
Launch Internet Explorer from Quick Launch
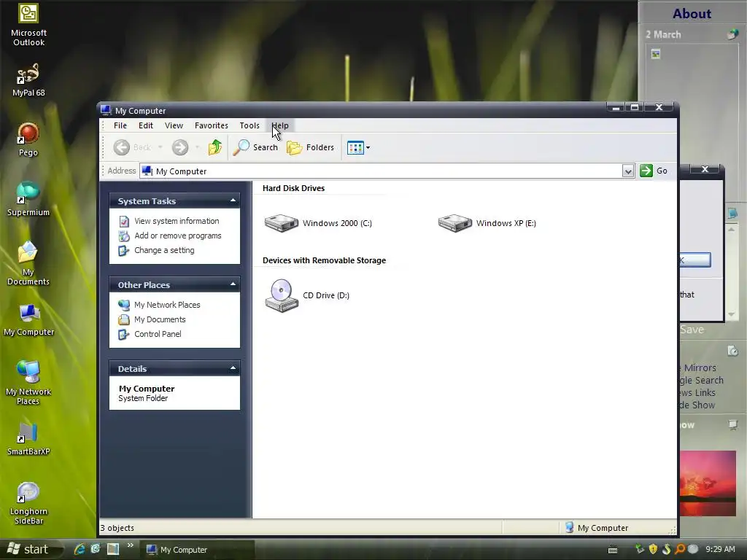79,549
